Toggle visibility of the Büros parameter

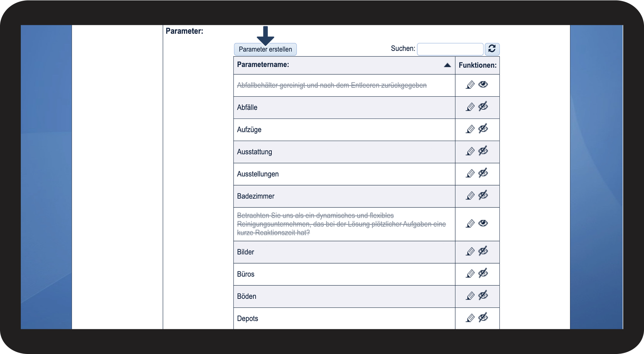click(483, 273)
